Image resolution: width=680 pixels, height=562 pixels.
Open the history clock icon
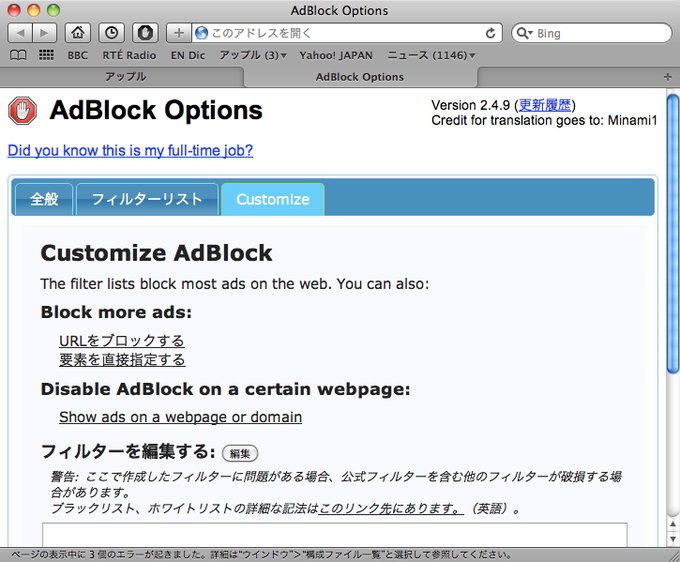[111, 33]
